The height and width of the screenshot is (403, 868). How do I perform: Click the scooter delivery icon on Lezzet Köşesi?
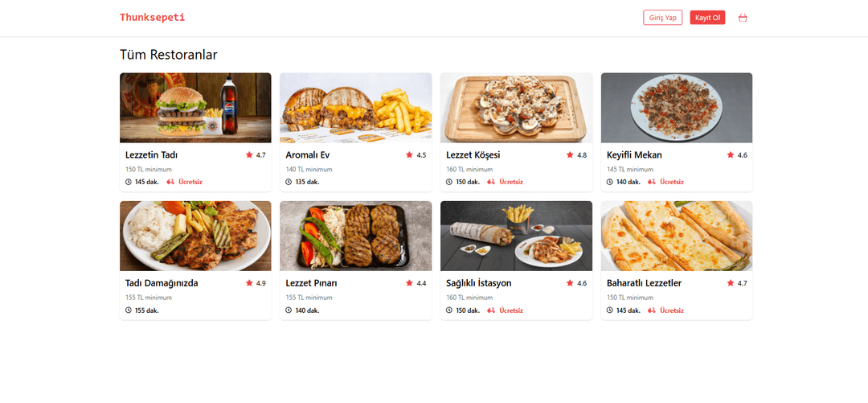pos(491,182)
